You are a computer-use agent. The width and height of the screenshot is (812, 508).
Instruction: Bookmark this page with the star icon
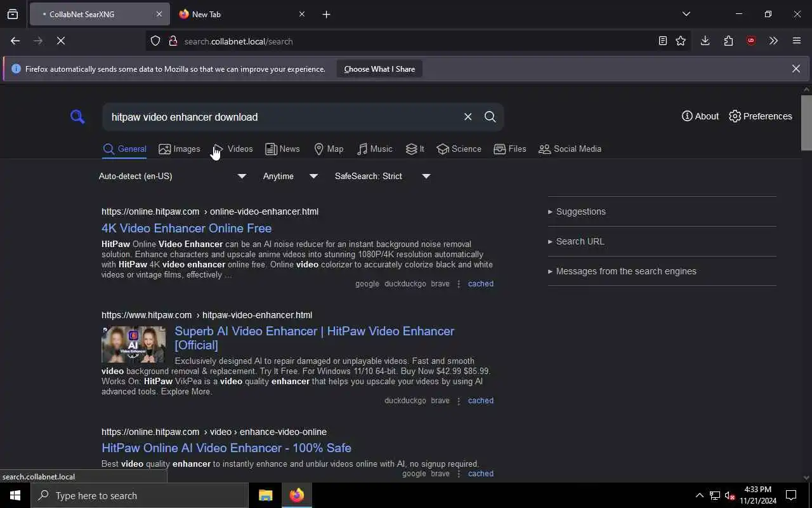681,41
